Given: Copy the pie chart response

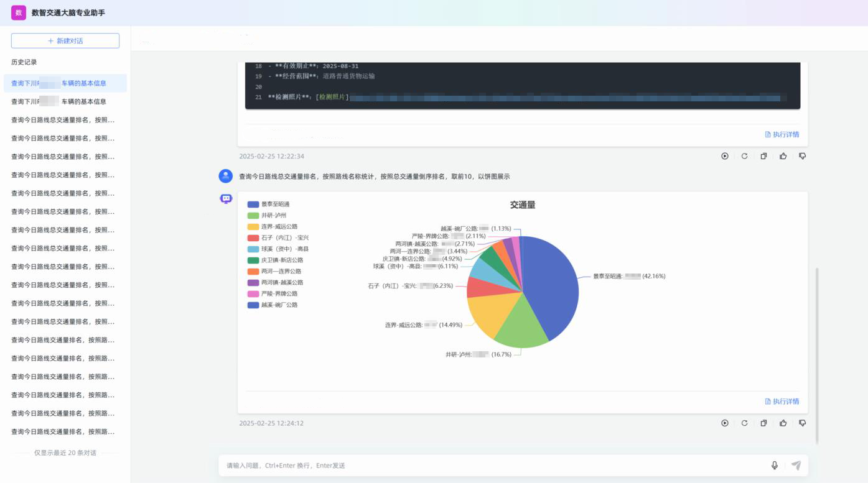Looking at the screenshot, I should pyautogui.click(x=763, y=423).
